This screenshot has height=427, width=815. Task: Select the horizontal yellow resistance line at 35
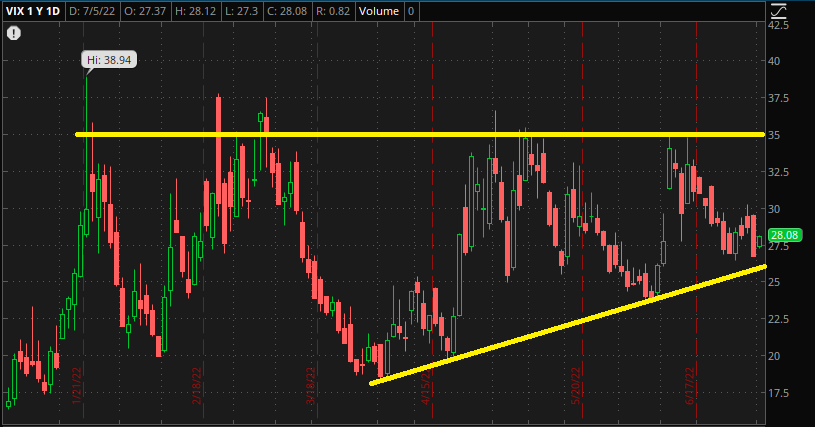click(x=420, y=135)
